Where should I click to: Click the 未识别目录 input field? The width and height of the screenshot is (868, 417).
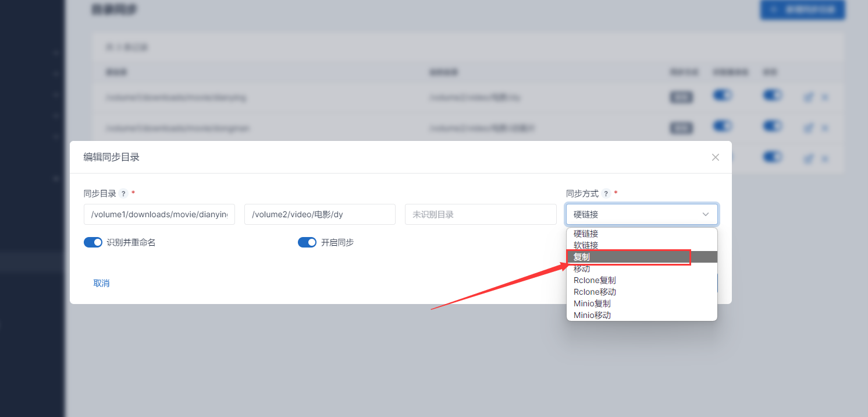click(480, 214)
